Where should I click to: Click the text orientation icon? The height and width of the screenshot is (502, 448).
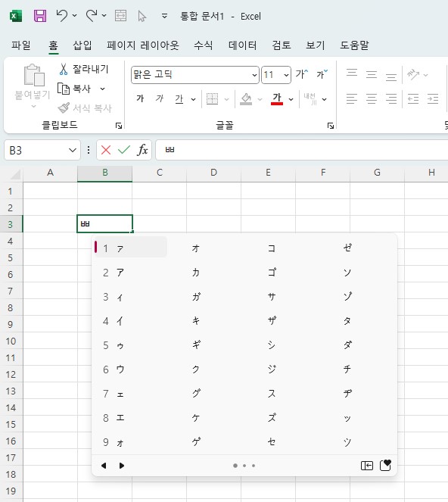coord(413,74)
